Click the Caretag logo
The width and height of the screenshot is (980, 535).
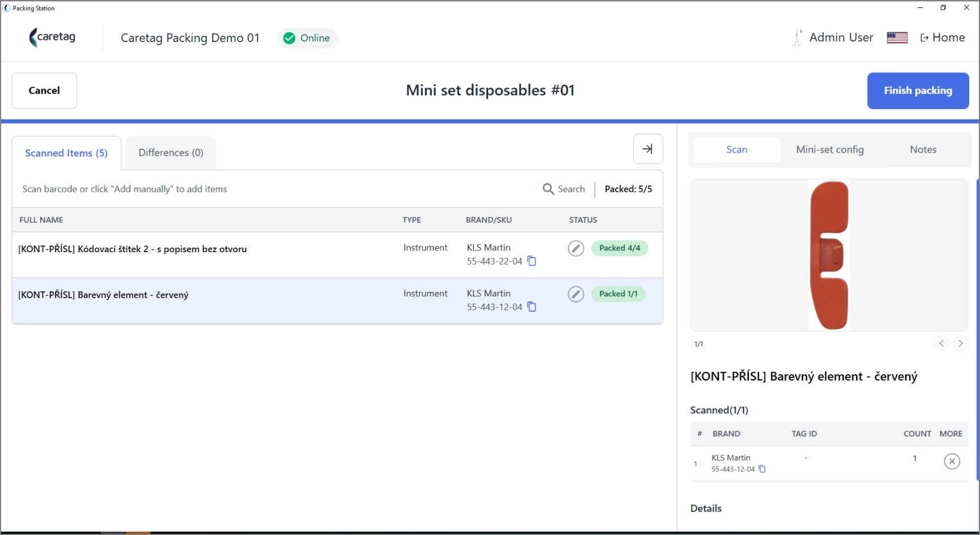coord(52,37)
